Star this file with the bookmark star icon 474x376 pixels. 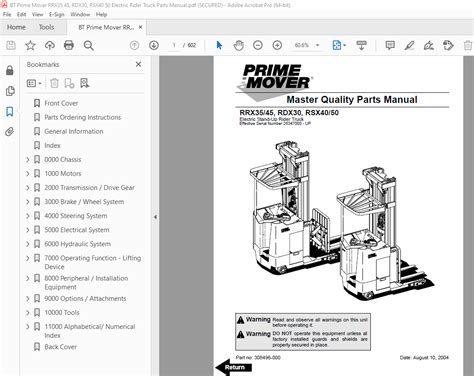(x=30, y=45)
